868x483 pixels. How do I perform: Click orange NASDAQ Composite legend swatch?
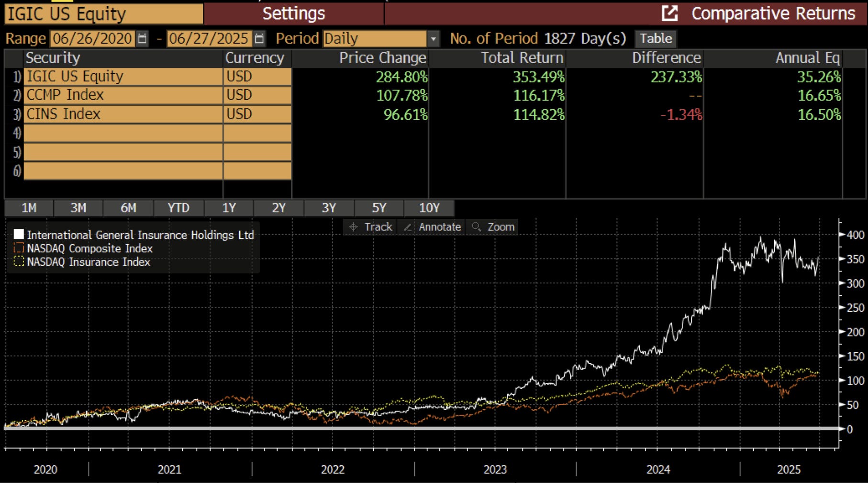19,248
